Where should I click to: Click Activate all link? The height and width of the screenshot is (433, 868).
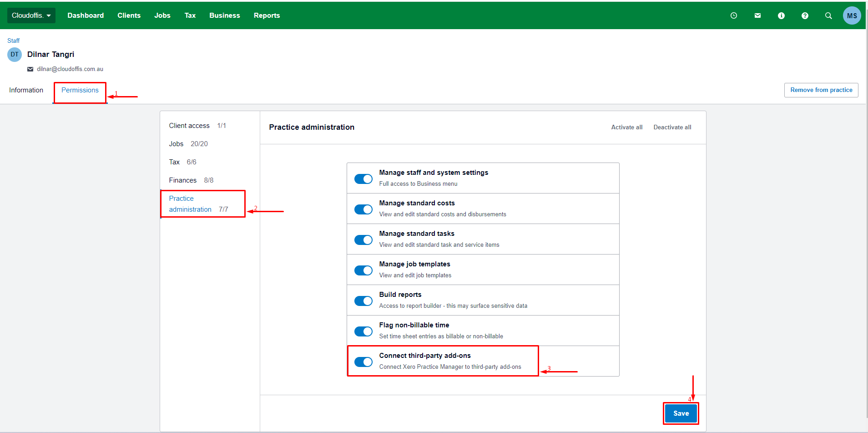627,127
